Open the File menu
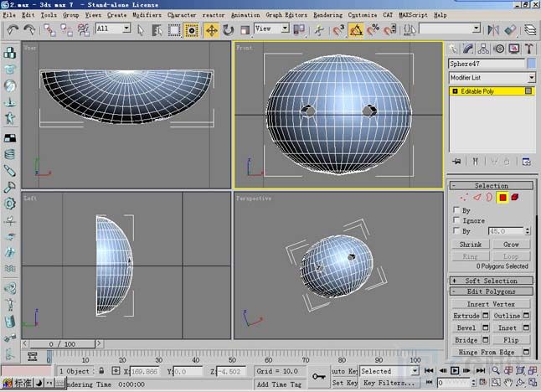Viewport: 541px width, 392px height. [9, 15]
